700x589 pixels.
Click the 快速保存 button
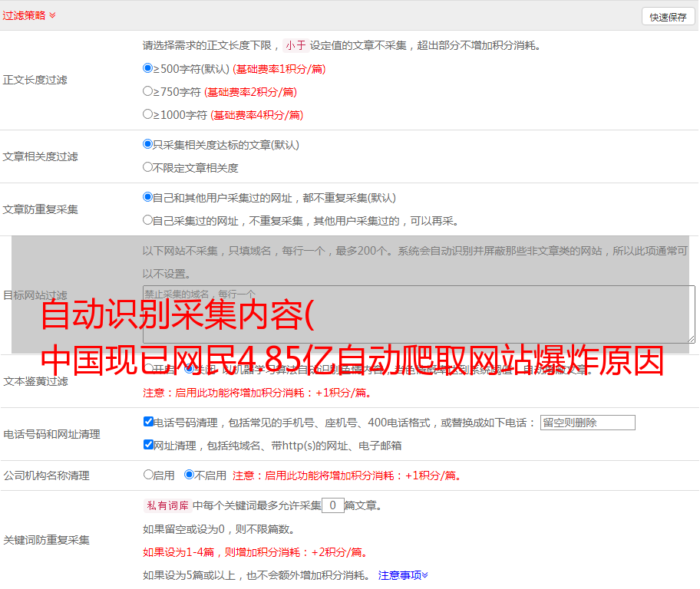coord(668,17)
